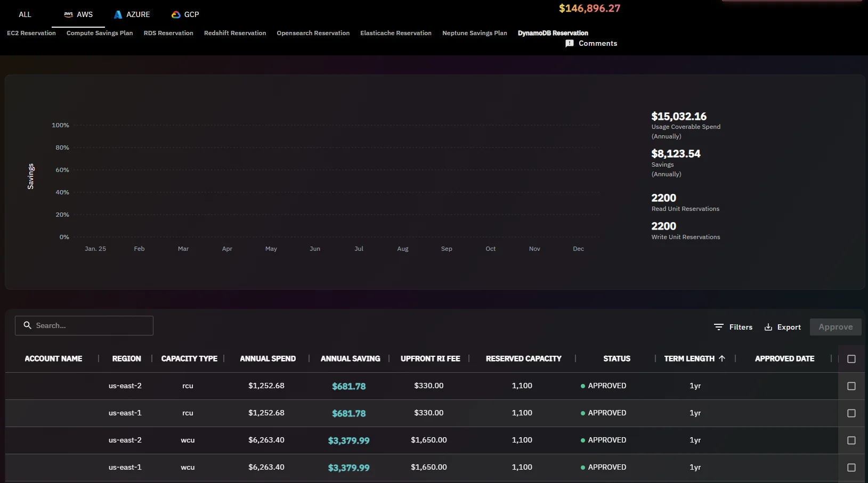Click the $15,032.16 usage coverable spend value

(679, 116)
